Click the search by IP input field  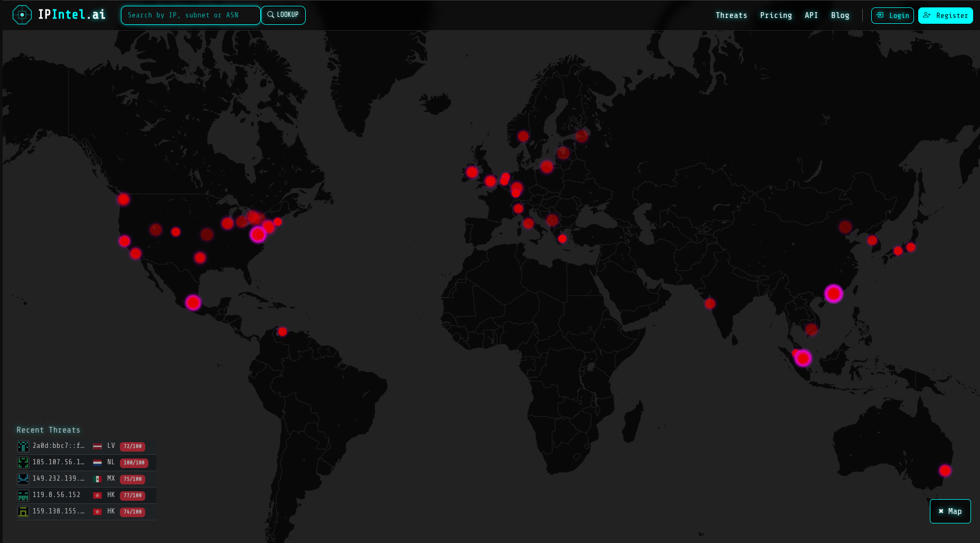click(190, 15)
